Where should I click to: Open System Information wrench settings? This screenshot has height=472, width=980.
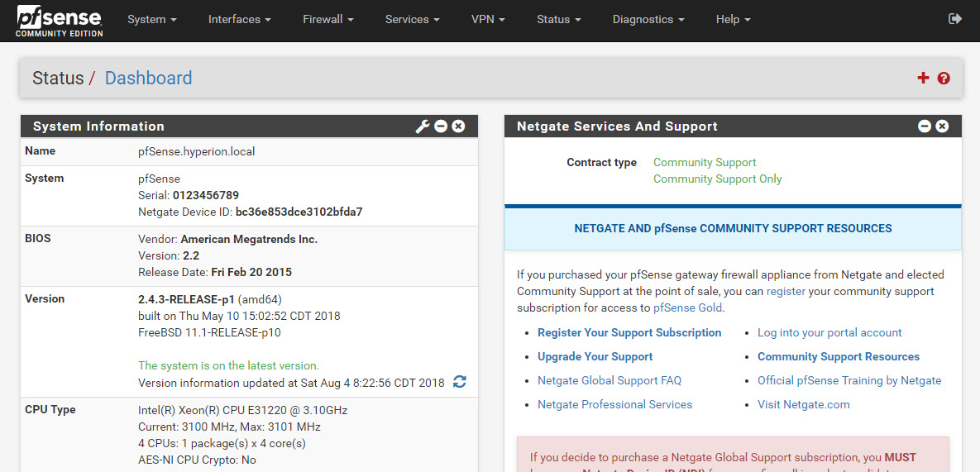(x=423, y=126)
